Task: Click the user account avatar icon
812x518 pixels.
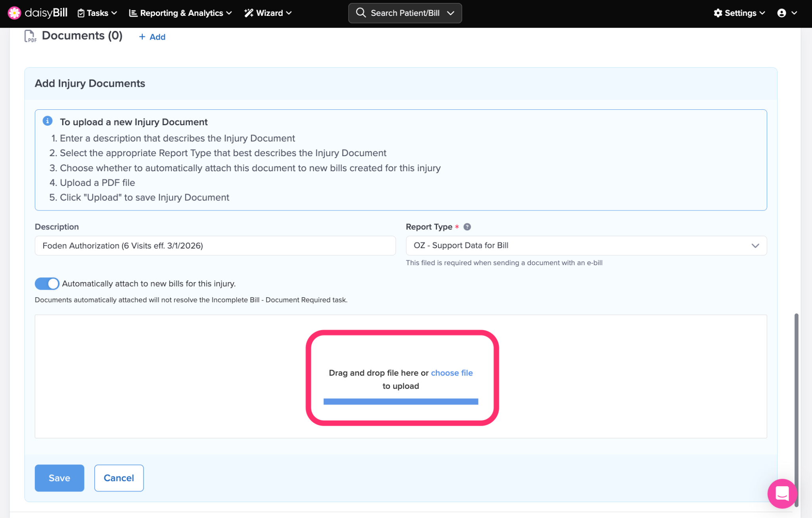Action: (x=781, y=13)
